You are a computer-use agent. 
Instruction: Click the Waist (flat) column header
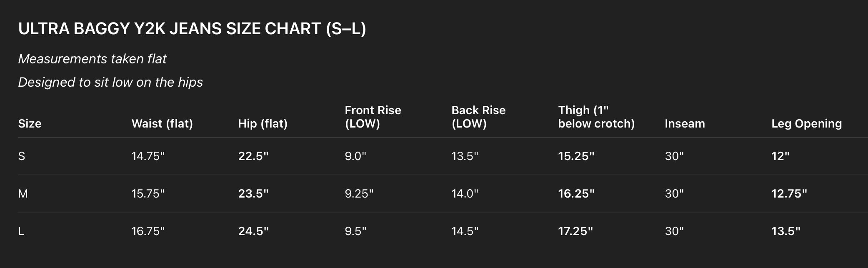coord(162,123)
